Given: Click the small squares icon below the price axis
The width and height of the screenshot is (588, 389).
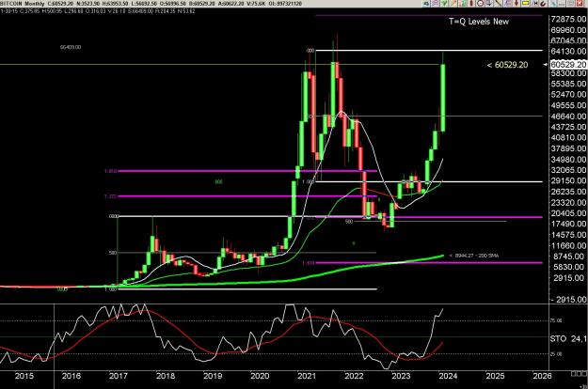Looking at the screenshot, I should 580,373.
